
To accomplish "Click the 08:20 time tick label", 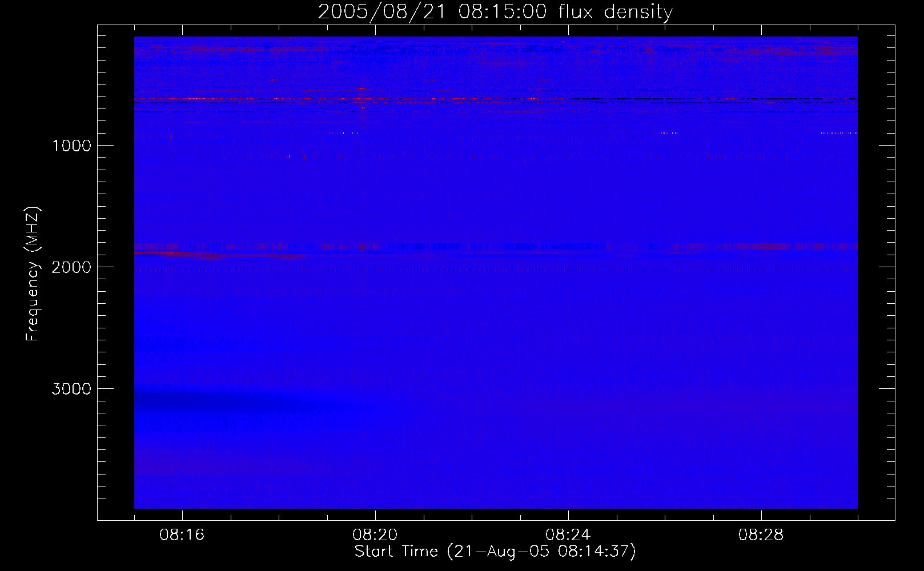I will [x=375, y=535].
